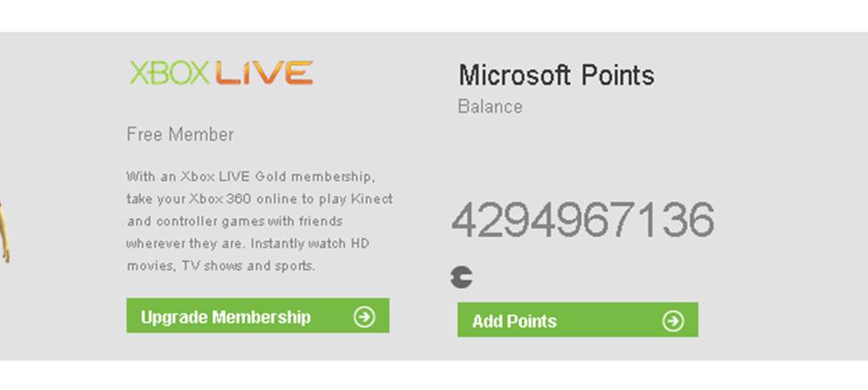Click the 'take your Xbox 360 online' line

point(260,199)
